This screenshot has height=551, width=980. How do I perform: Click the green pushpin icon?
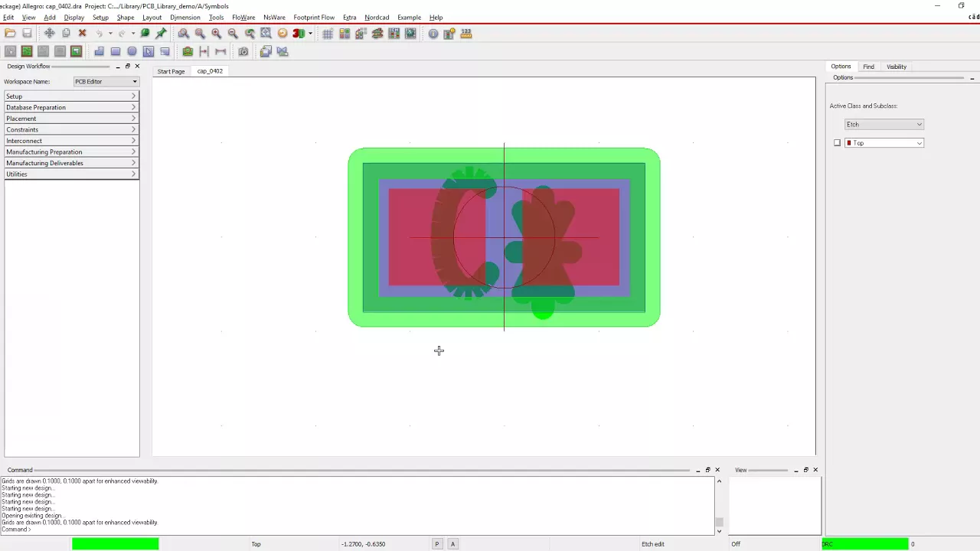[x=161, y=33]
